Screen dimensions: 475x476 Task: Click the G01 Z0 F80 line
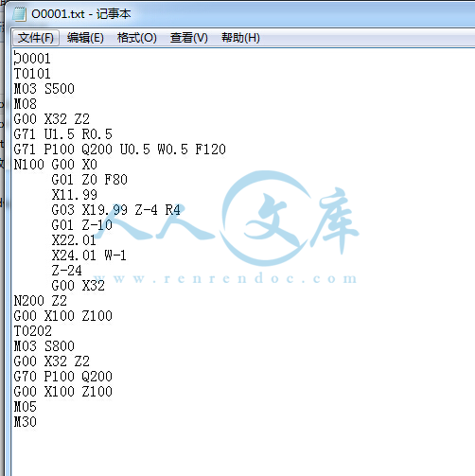89,180
